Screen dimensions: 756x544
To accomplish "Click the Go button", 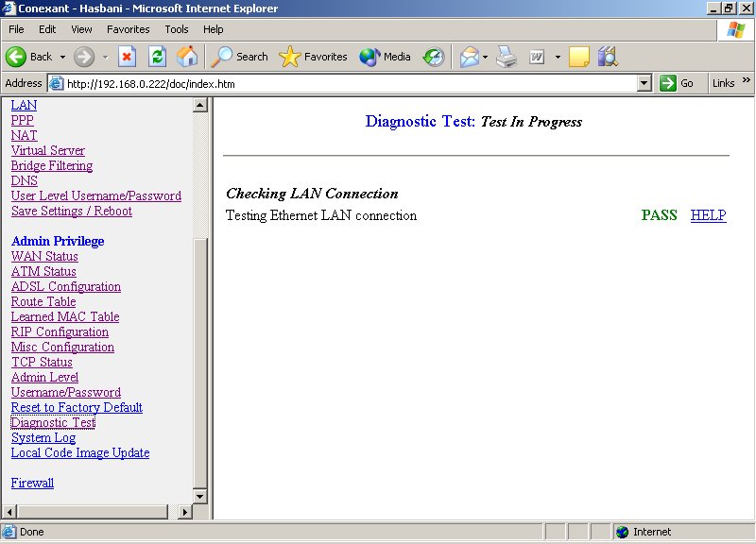I will (677, 83).
